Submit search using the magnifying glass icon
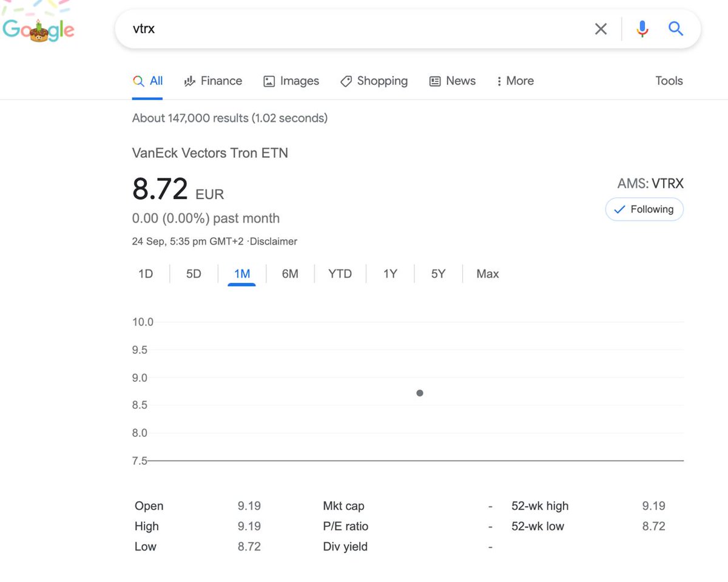 click(x=676, y=28)
